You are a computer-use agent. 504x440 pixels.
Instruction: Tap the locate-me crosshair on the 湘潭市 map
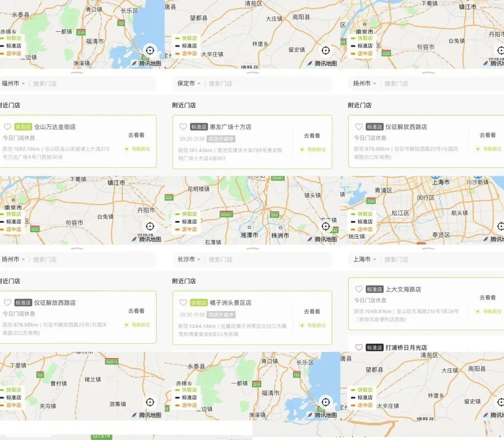click(x=326, y=227)
